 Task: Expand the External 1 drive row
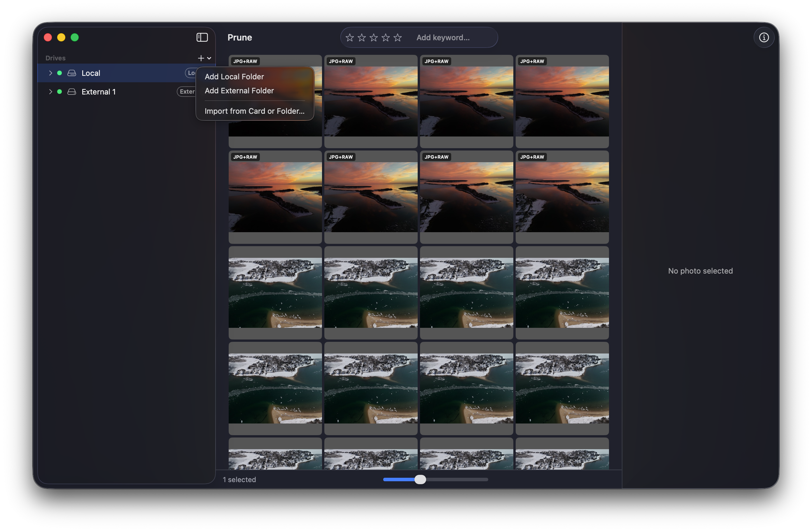pyautogui.click(x=50, y=92)
